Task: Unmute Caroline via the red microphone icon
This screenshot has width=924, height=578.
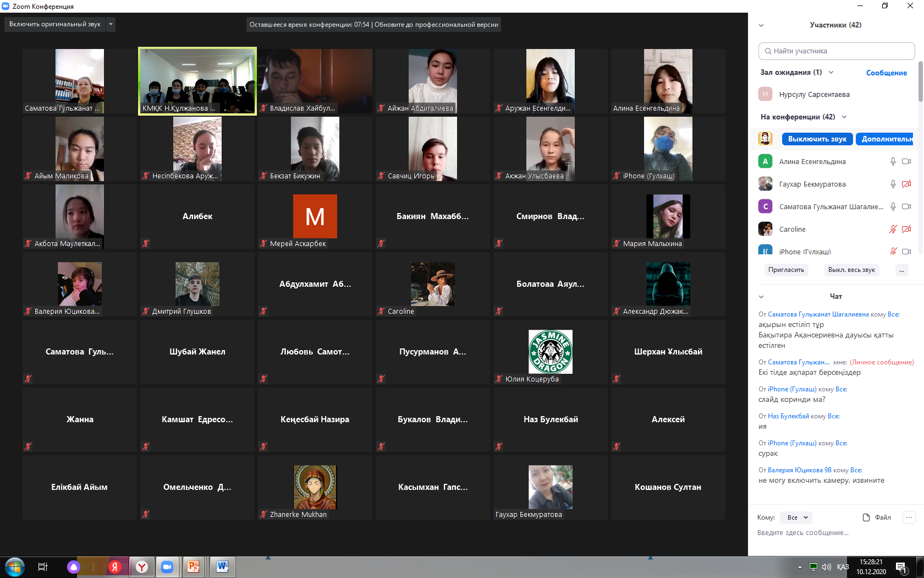Action: [893, 229]
